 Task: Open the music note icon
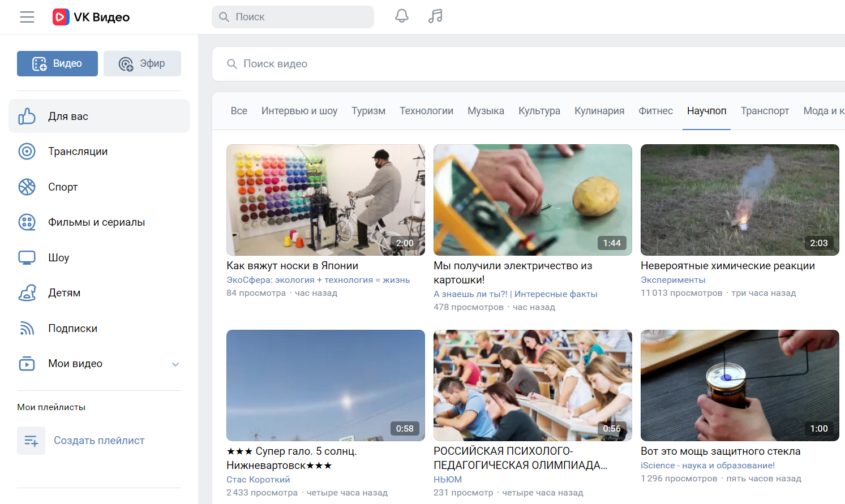click(435, 16)
